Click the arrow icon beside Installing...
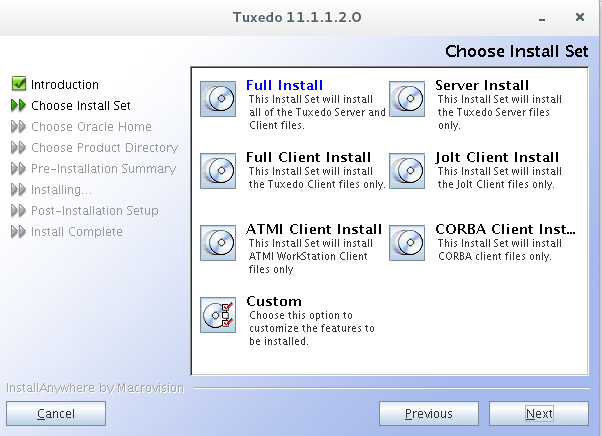Viewport: 602px width, 436px height. (x=18, y=190)
